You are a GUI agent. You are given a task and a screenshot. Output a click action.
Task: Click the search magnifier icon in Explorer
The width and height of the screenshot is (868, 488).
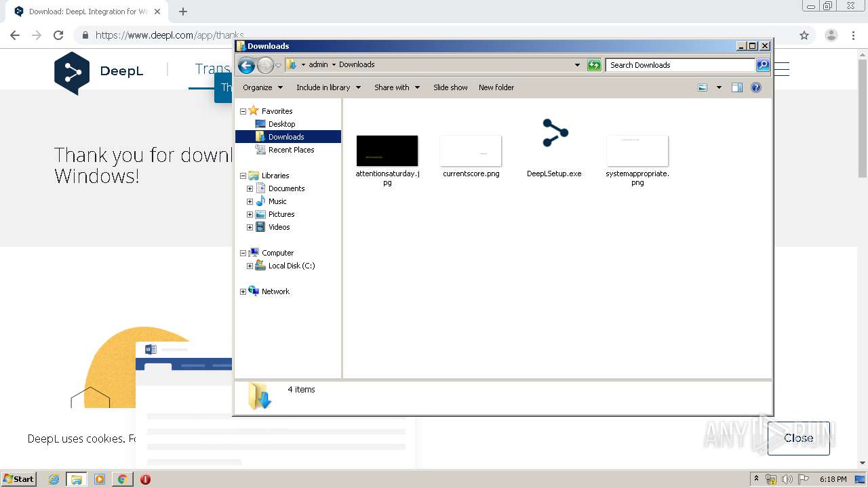pyautogui.click(x=763, y=65)
